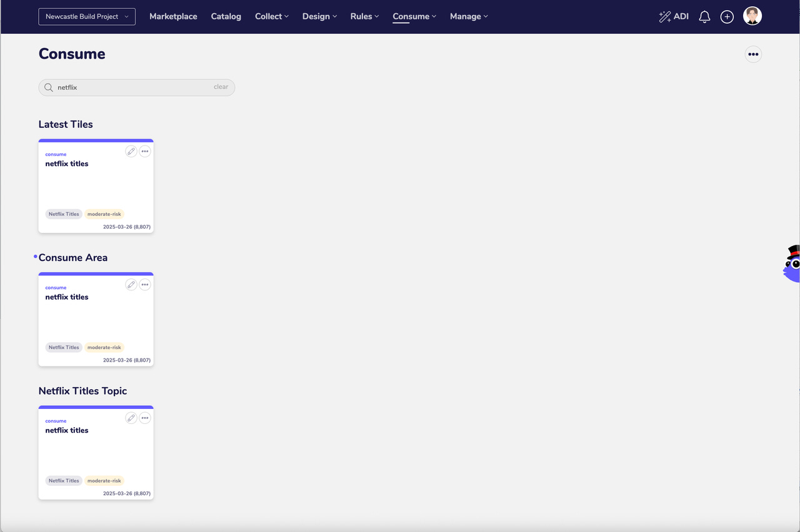Click the Consume Area heading

pyautogui.click(x=73, y=257)
